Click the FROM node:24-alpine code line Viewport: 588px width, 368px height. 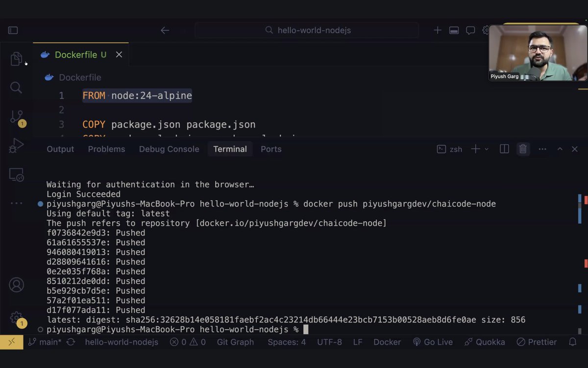pos(137,96)
